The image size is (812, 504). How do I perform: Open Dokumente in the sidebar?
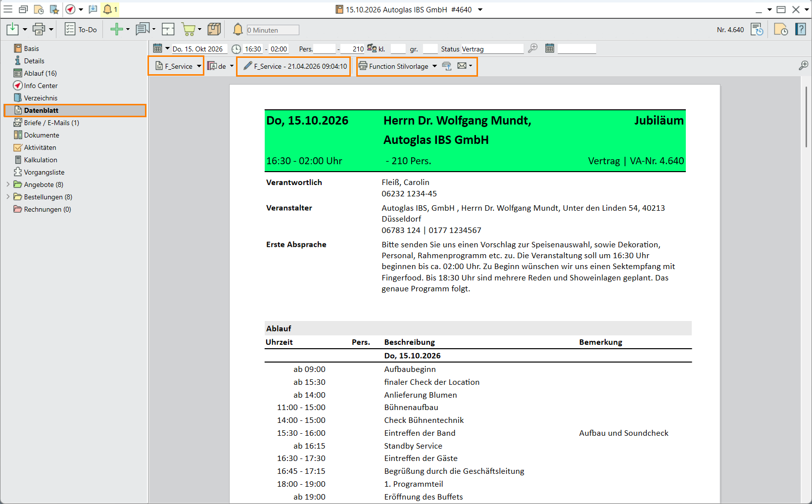[42, 135]
